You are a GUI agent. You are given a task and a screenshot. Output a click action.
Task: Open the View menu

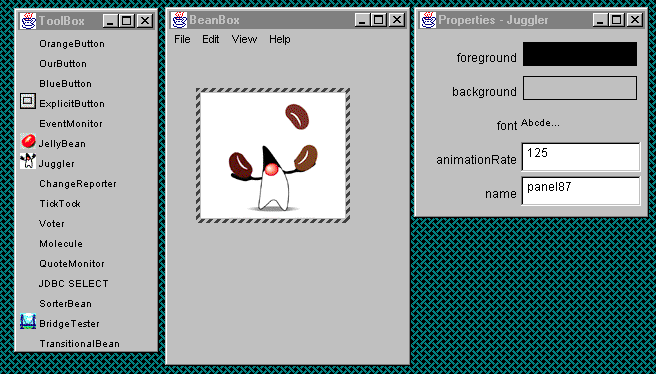click(244, 39)
